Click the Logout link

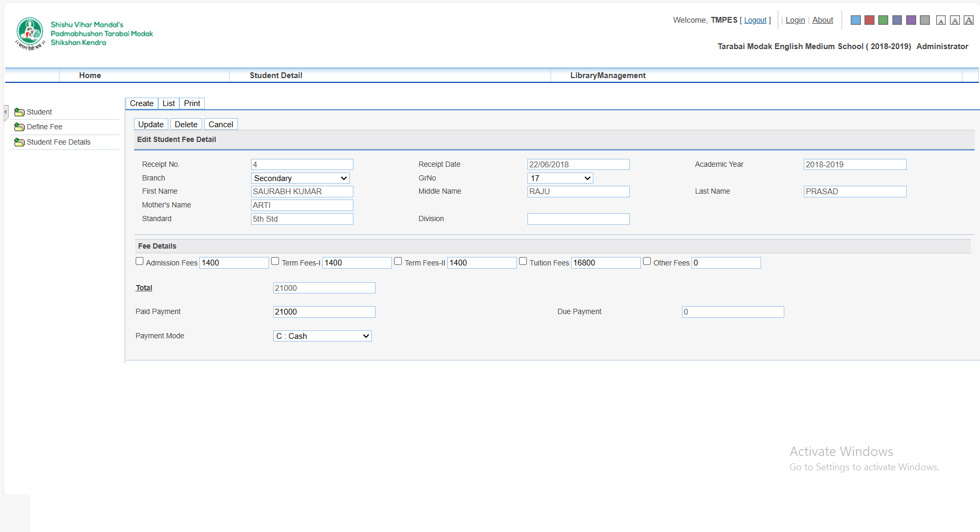click(x=755, y=20)
